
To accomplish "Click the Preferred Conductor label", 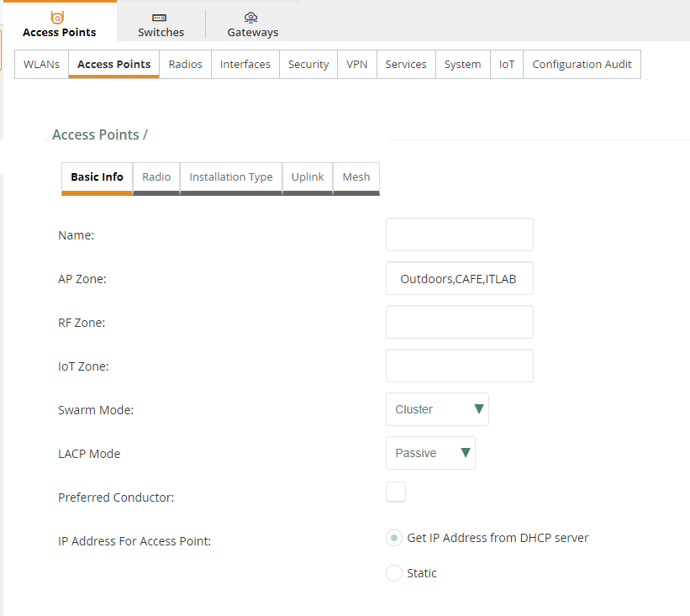I will click(x=116, y=498).
